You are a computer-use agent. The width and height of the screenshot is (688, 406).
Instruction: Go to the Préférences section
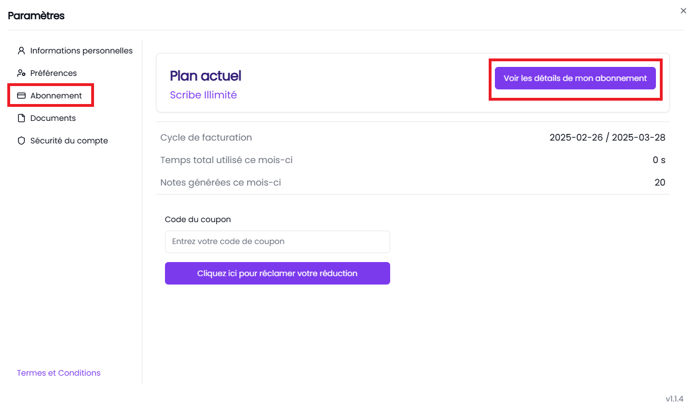coord(53,73)
